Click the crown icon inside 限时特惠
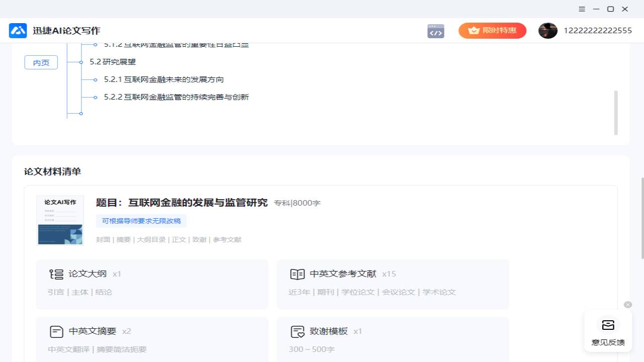This screenshot has height=362, width=644. tap(473, 30)
